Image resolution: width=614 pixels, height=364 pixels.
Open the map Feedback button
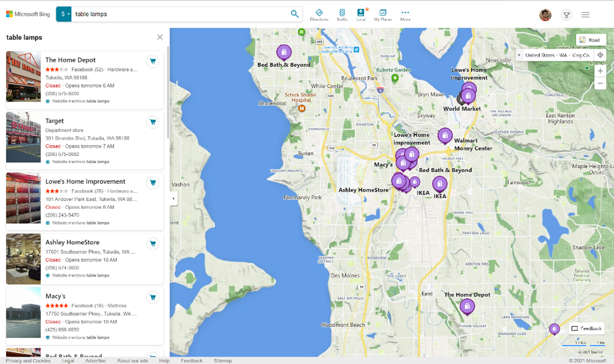(586, 329)
